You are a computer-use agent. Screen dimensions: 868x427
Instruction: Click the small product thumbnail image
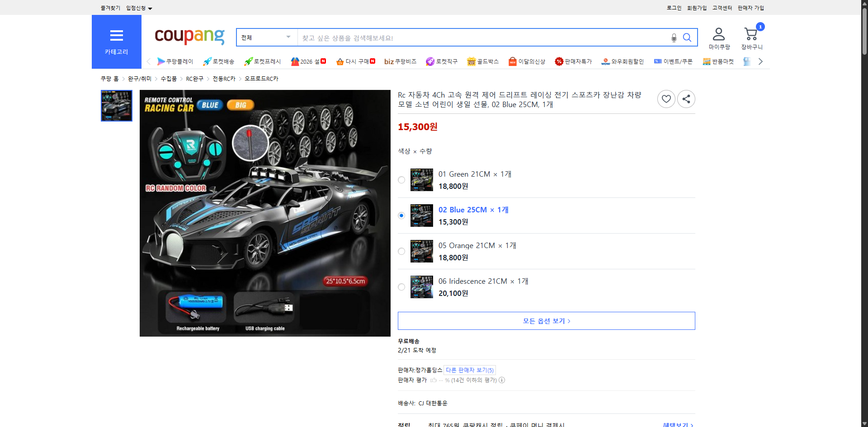116,106
